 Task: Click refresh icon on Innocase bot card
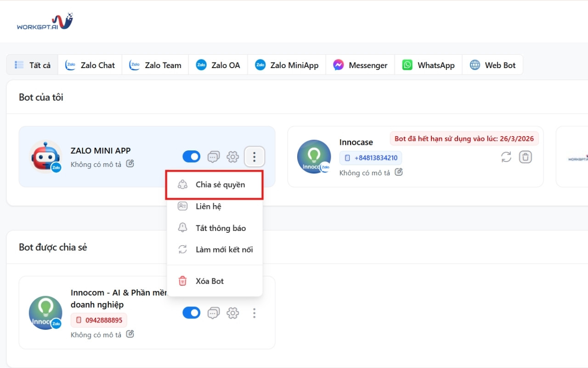coord(506,157)
